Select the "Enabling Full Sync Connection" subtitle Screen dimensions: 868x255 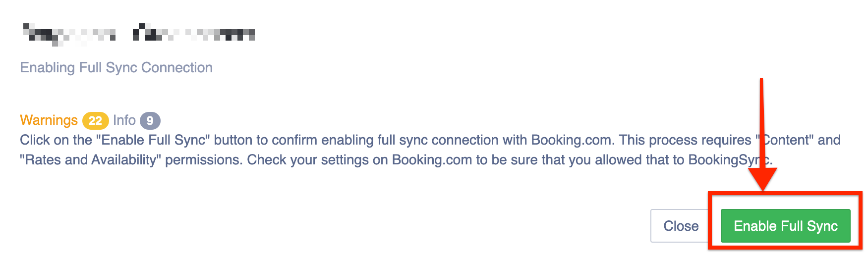(116, 67)
